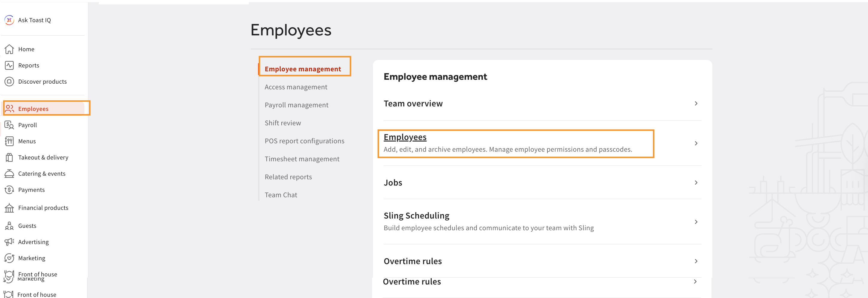Open Advertising via megaphone icon
Viewport: 868px width, 298px height.
(9, 242)
